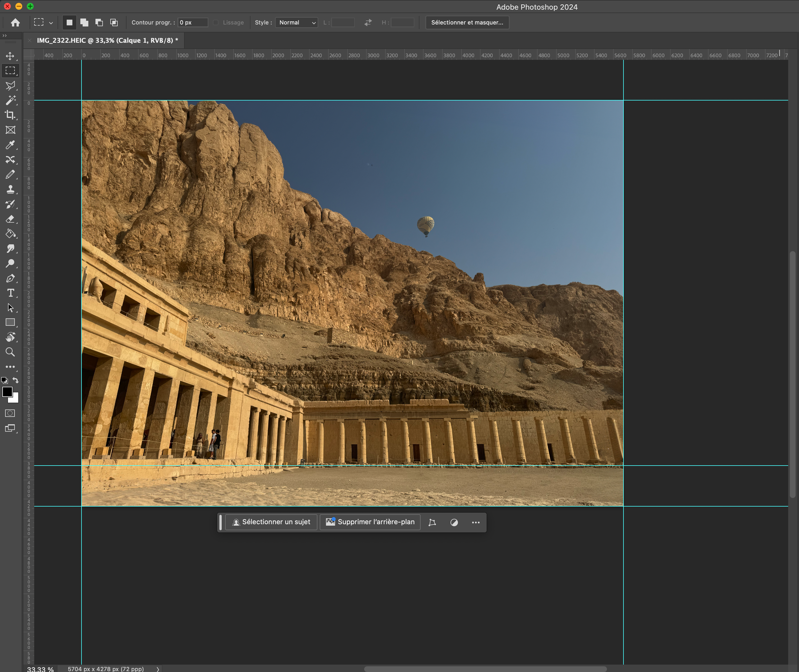Screen dimensions: 799x672
Task: Click Supprimer l'arrière-plan
Action: (x=370, y=522)
